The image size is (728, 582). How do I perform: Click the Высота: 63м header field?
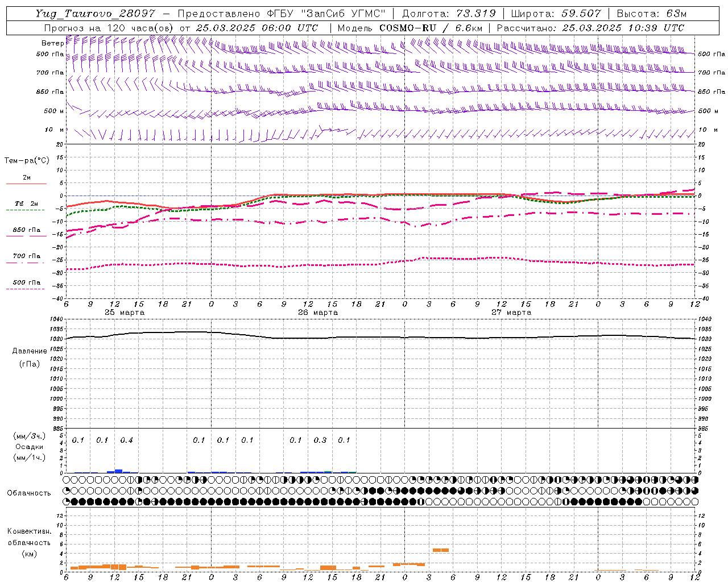pos(651,14)
